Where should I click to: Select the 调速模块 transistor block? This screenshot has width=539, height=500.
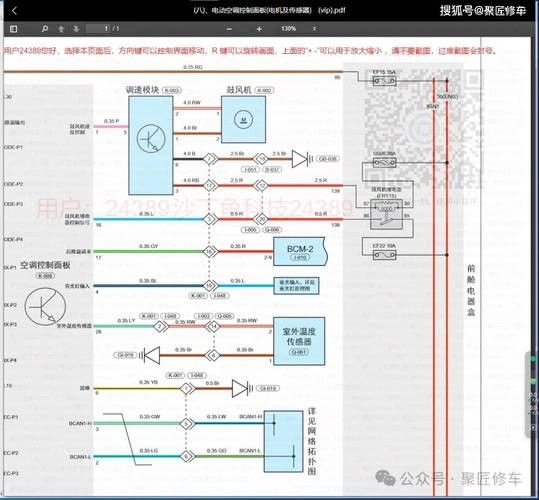point(151,145)
